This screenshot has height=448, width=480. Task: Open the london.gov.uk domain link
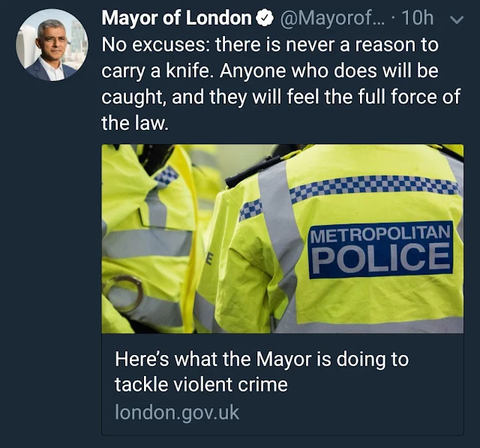177,411
